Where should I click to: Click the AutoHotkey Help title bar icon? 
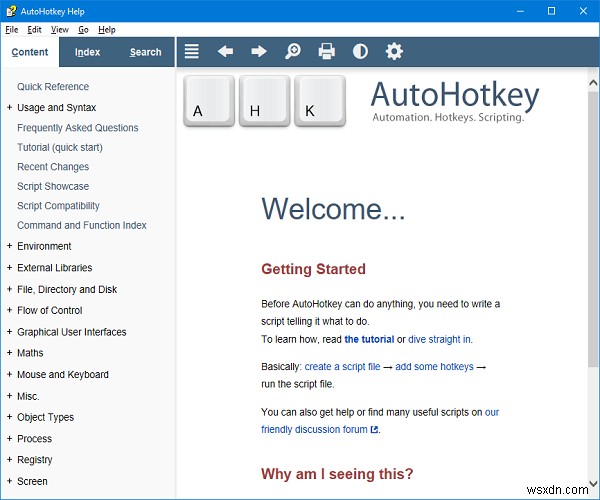(x=11, y=11)
